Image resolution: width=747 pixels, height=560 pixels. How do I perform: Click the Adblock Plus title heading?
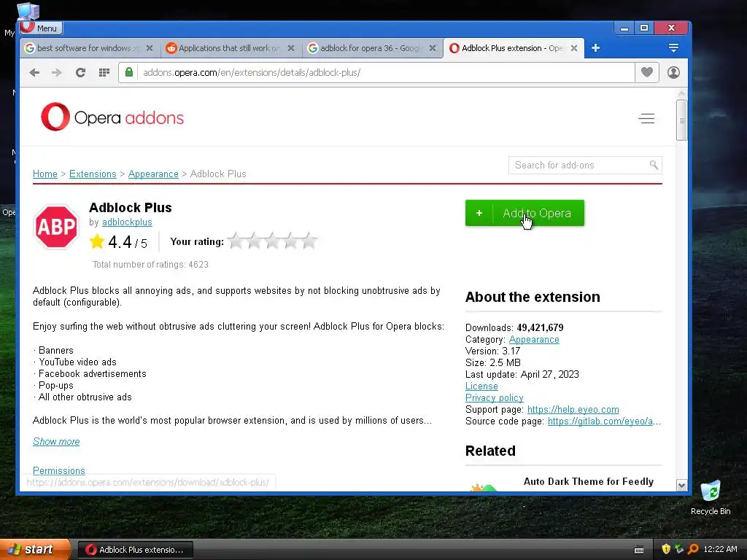point(130,208)
